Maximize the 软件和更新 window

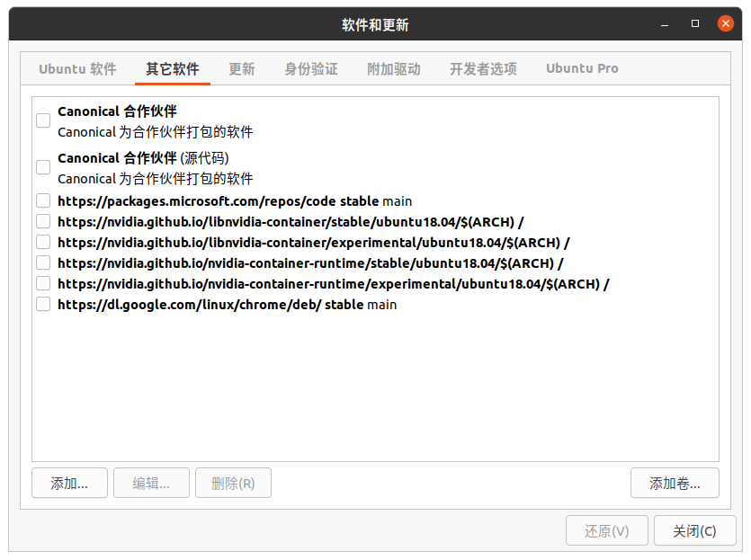(694, 24)
